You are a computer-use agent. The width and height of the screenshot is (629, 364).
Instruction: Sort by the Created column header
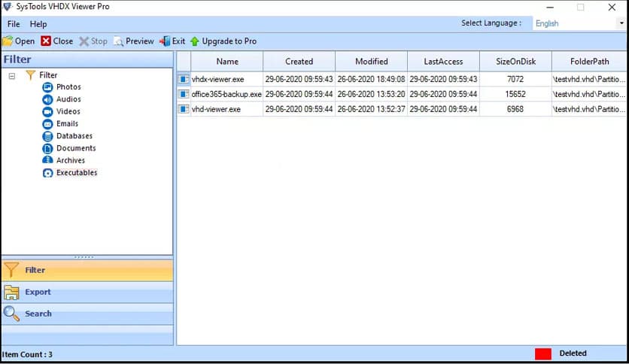point(299,62)
